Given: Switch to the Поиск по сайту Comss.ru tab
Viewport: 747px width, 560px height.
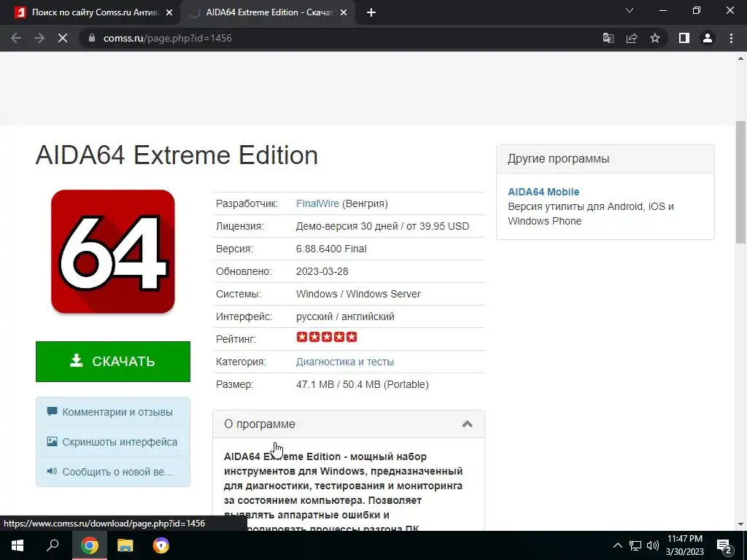Looking at the screenshot, I should 95,12.
